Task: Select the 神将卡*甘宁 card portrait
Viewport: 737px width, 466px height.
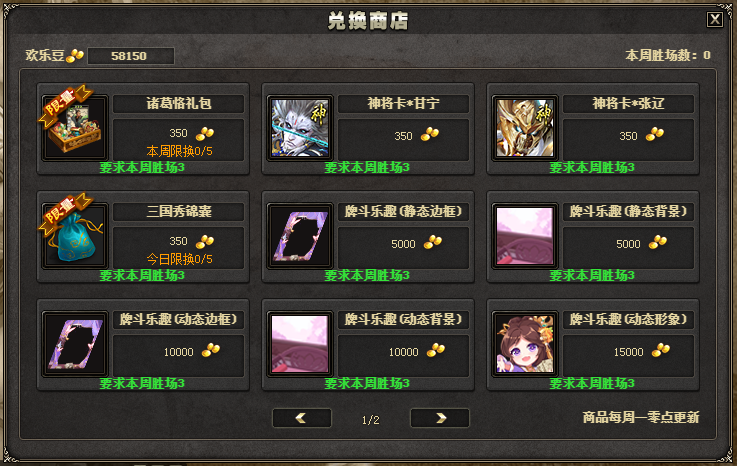Action: pos(300,128)
